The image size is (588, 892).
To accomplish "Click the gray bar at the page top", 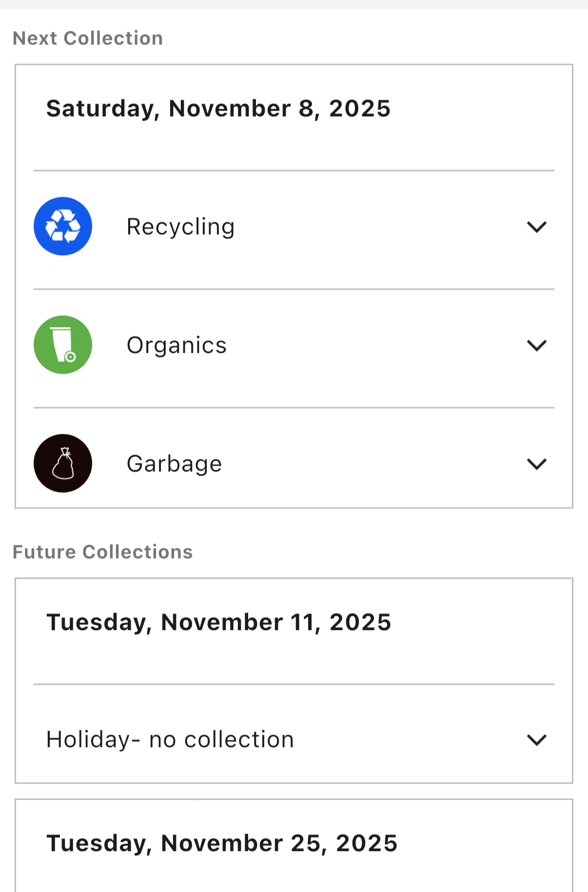I will click(x=294, y=4).
